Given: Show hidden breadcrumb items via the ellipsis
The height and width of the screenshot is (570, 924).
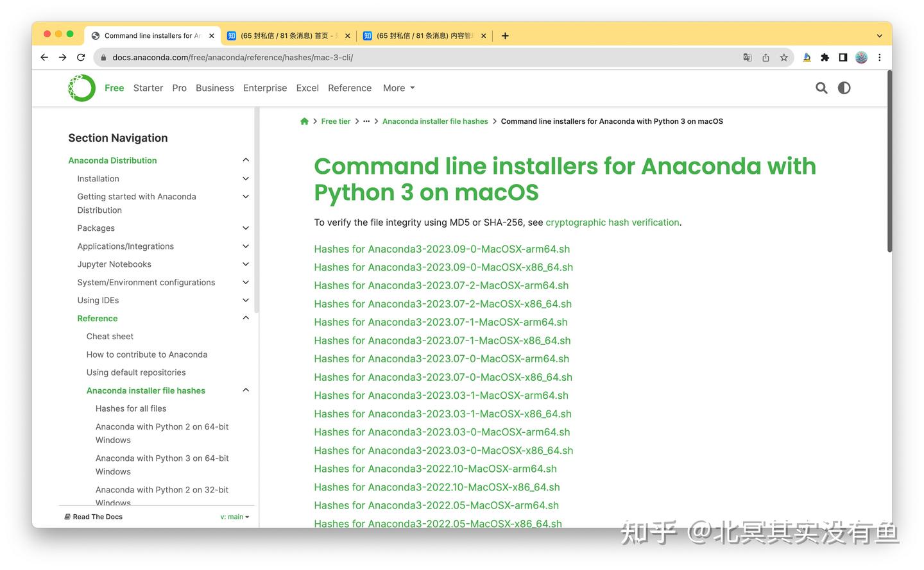Looking at the screenshot, I should pos(366,121).
